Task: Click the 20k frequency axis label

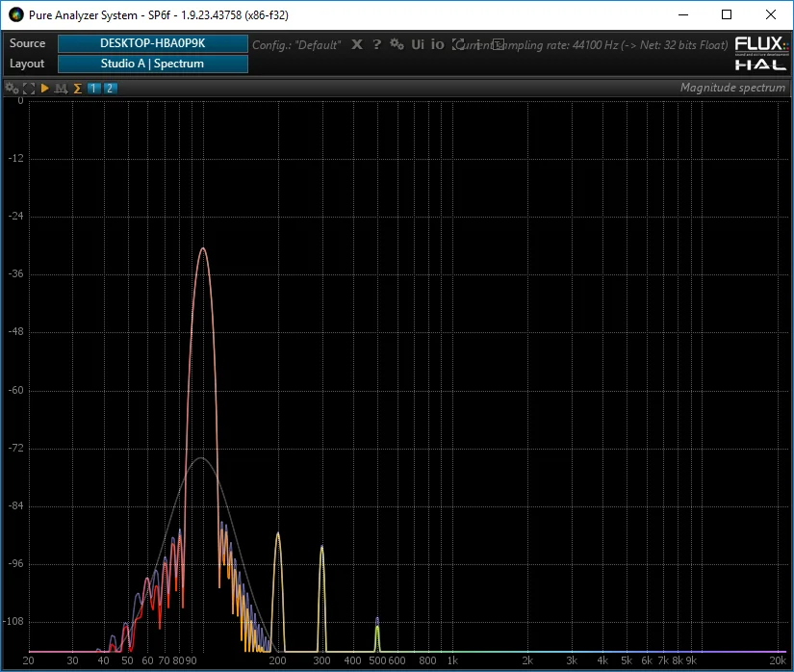Action: point(778,660)
